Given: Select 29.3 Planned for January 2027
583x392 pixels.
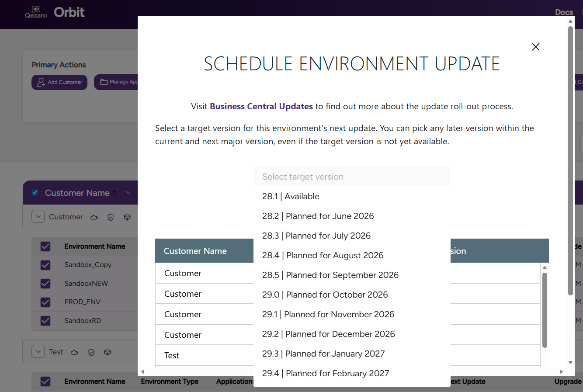Looking at the screenshot, I should [x=352, y=354].
